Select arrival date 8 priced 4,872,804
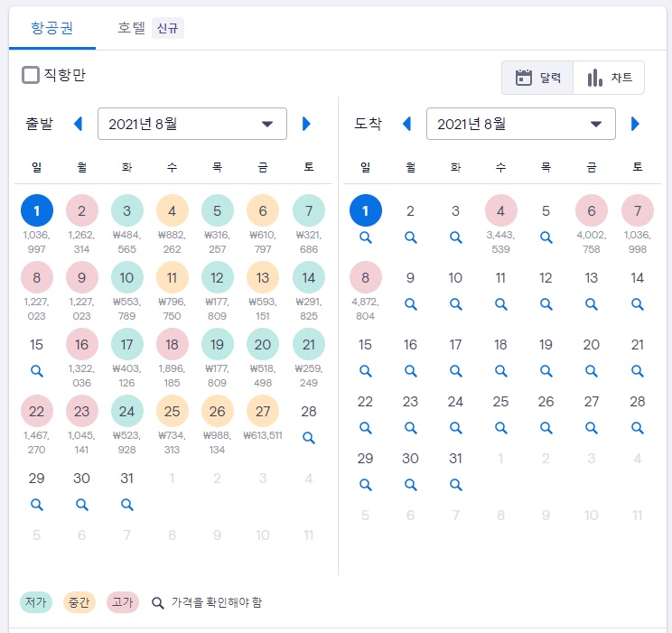Screen dimensions: 672x633 (x=366, y=277)
